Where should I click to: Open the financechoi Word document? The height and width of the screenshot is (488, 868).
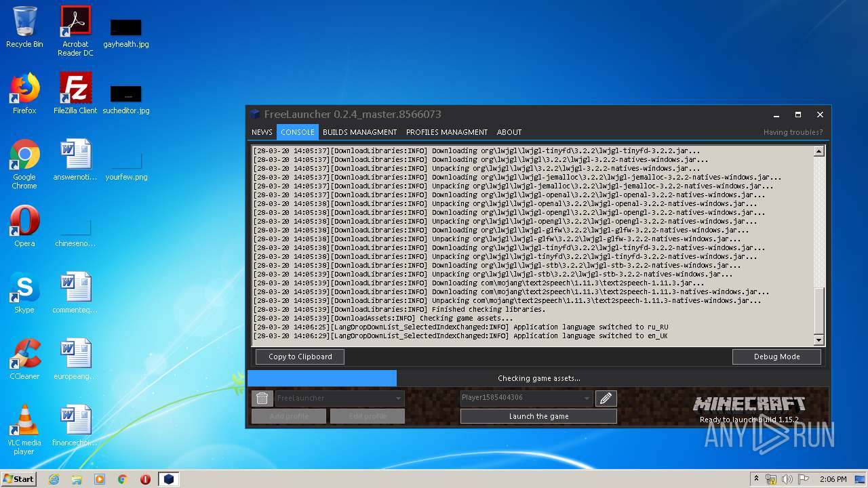pos(75,426)
